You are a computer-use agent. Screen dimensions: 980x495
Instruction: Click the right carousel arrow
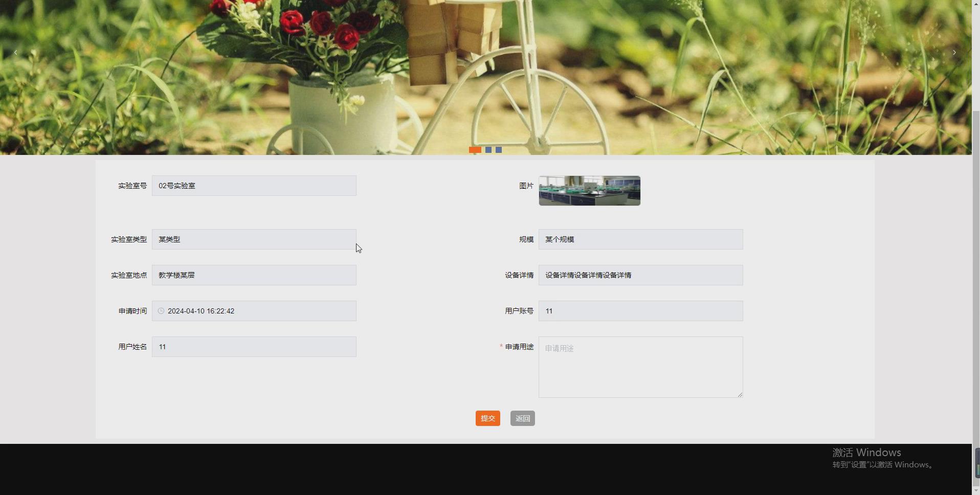pos(954,52)
